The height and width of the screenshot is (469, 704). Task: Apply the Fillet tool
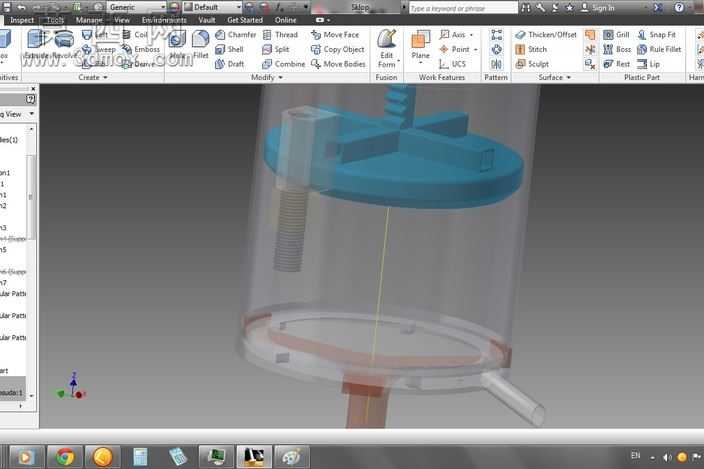200,44
